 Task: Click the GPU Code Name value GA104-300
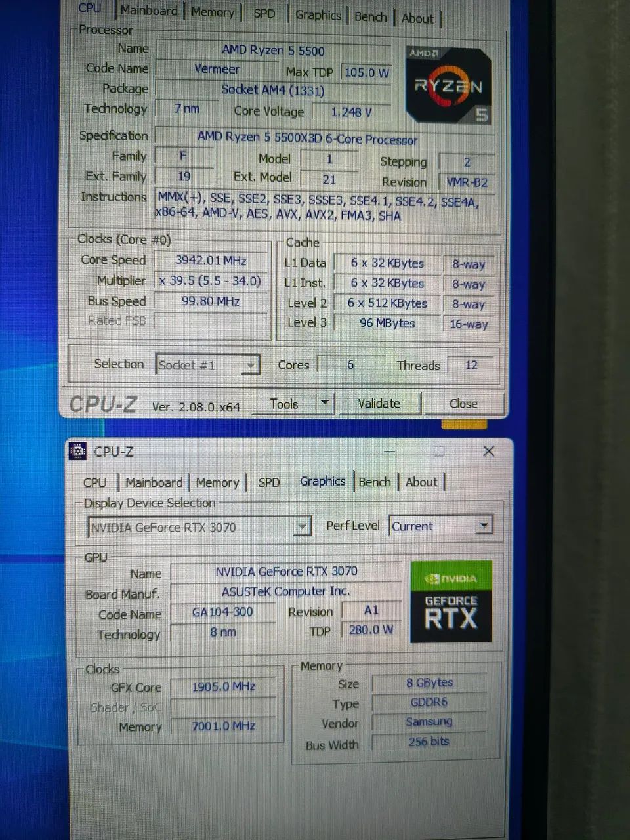pos(222,612)
